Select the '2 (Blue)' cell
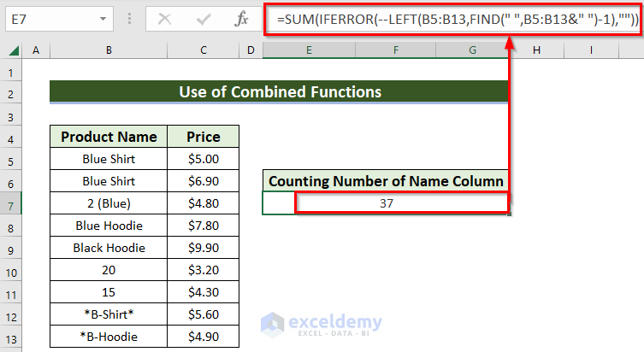This screenshot has width=644, height=352. [x=109, y=203]
